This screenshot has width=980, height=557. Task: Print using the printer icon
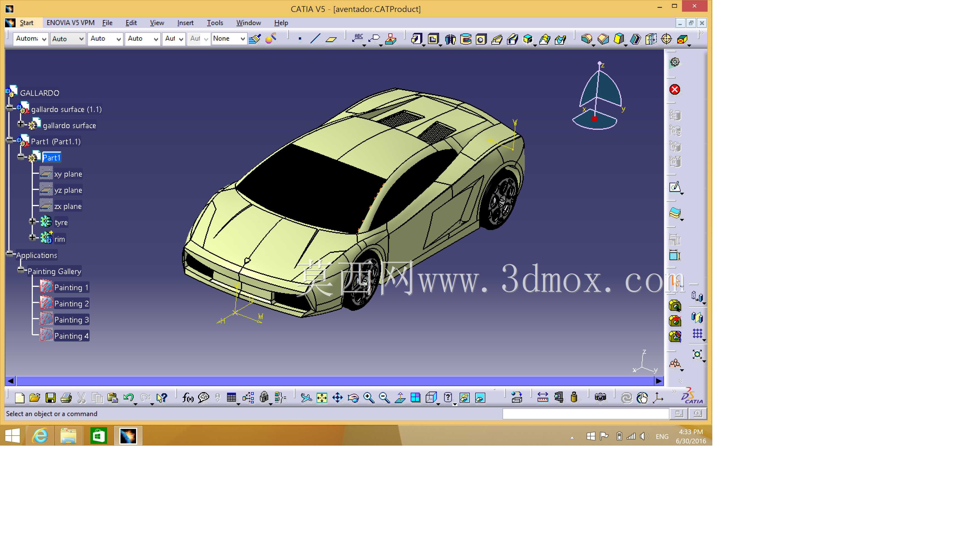click(x=66, y=398)
